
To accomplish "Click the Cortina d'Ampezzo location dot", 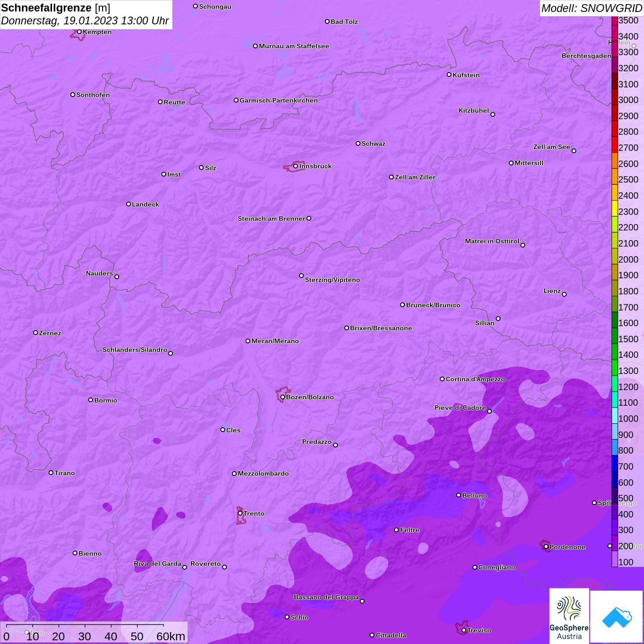I will (442, 379).
